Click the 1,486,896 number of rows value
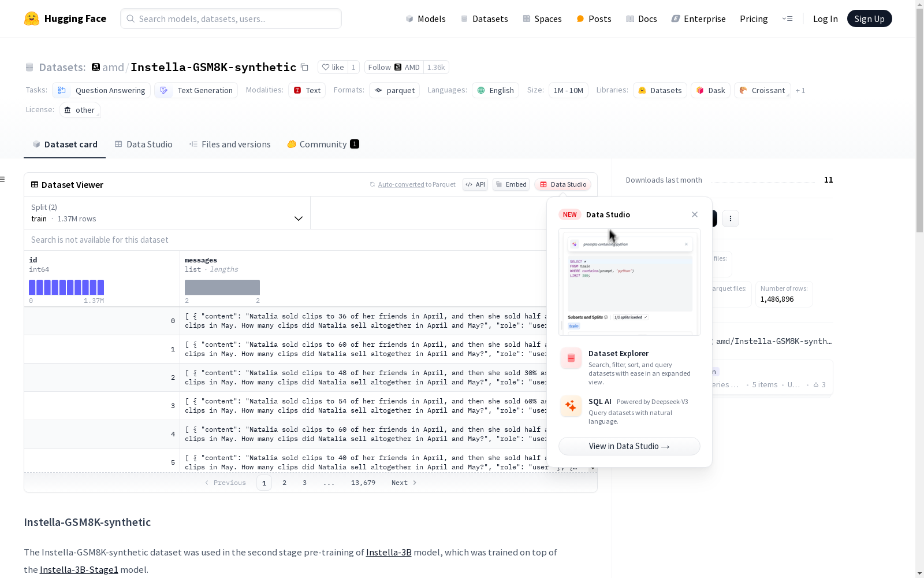The height and width of the screenshot is (578, 924). pyautogui.click(x=777, y=299)
